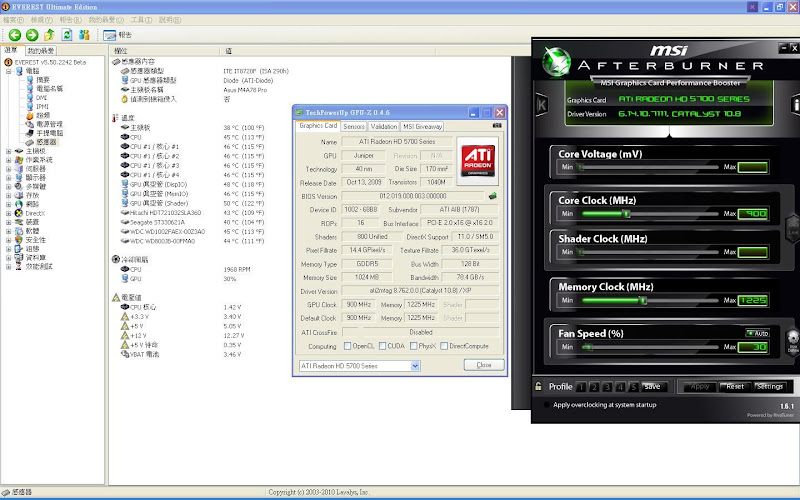Click the Save profile button in Afterburner
The image size is (800, 500).
(x=653, y=386)
